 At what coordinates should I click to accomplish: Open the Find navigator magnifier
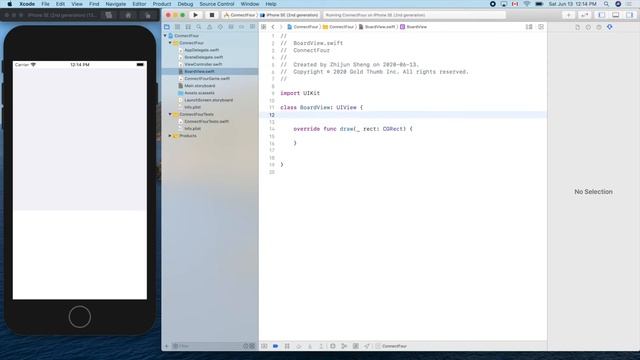(x=199, y=27)
